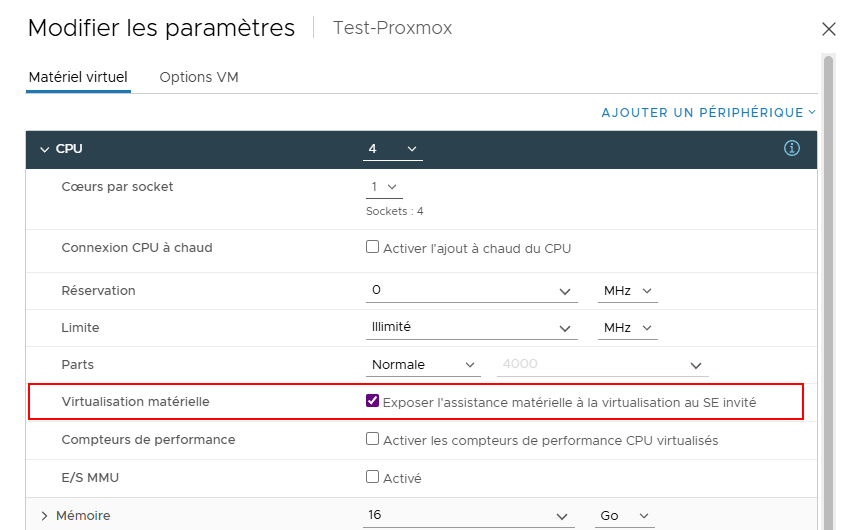844x530 pixels.
Task: Change the Limite MHz unit dropdown
Action: click(628, 327)
